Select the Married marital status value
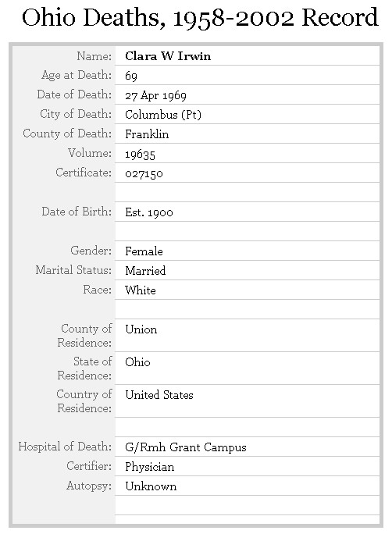392x534 pixels. [145, 271]
